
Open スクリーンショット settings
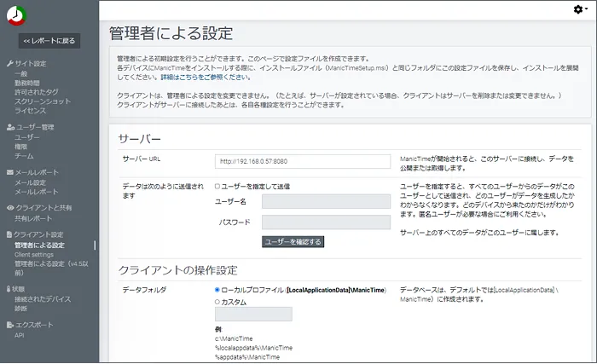pyautogui.click(x=43, y=101)
